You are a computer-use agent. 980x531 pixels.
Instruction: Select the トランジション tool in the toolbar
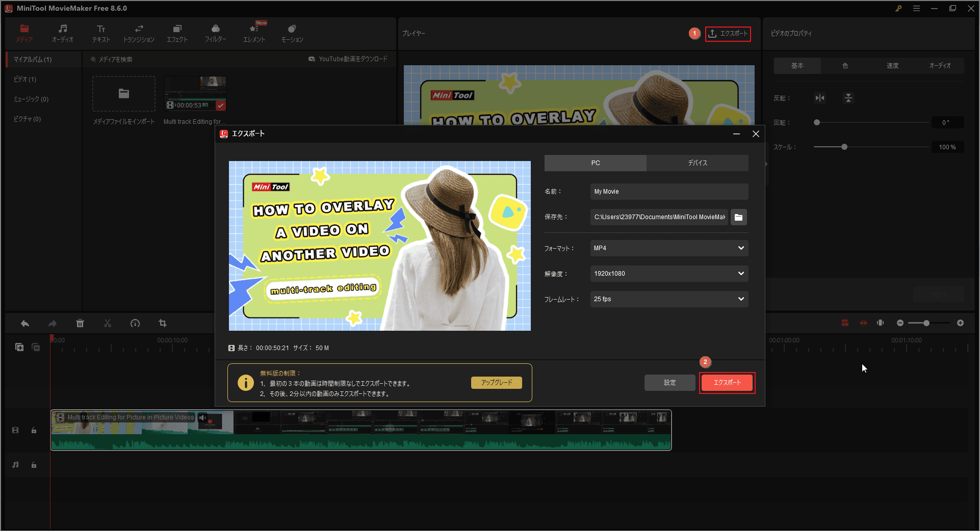[x=138, y=33]
